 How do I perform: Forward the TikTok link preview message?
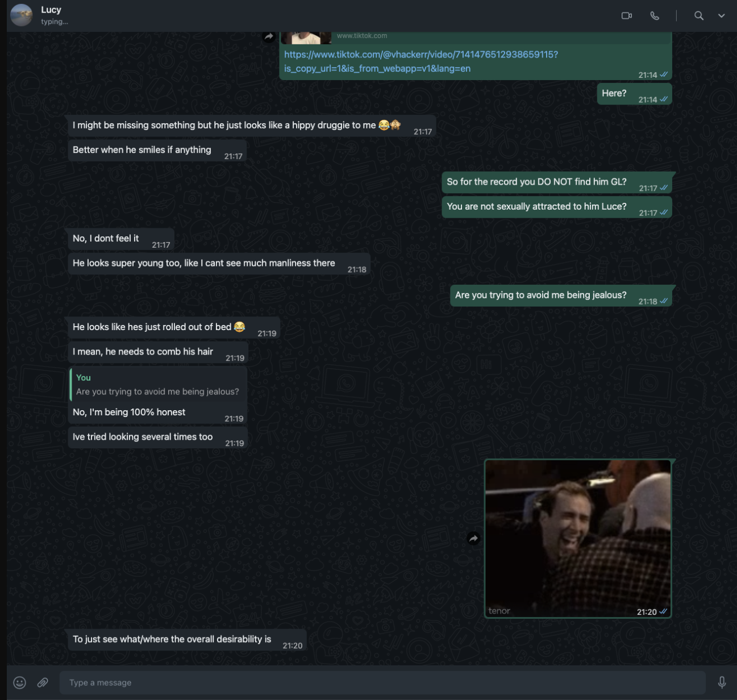coord(269,37)
